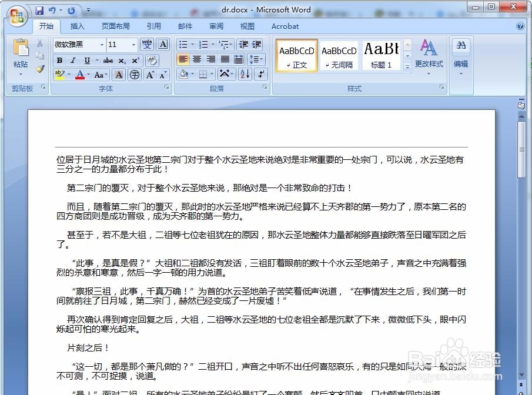
Task: Open the 开始 Home tab
Action: point(46,26)
